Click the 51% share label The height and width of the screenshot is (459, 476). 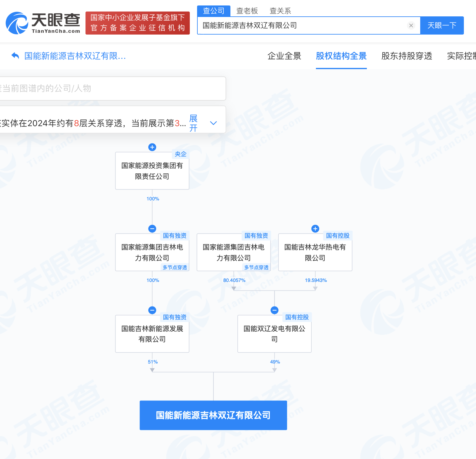click(x=153, y=362)
